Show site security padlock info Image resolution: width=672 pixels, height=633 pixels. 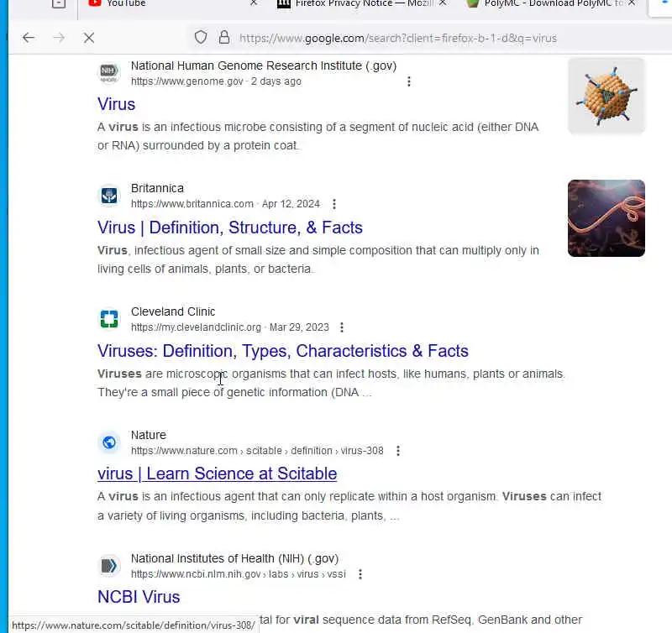[223, 38]
